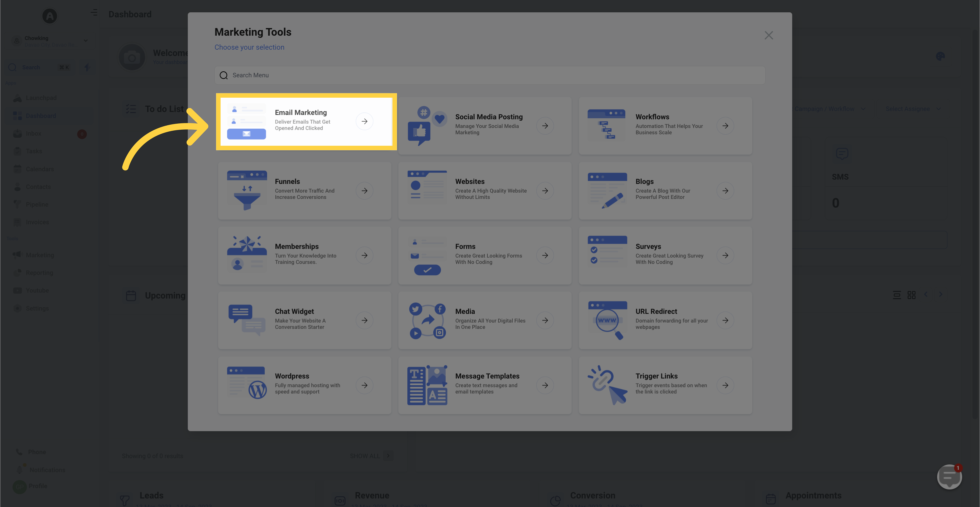980x507 pixels.
Task: Select the Message Templates card title
Action: click(487, 376)
